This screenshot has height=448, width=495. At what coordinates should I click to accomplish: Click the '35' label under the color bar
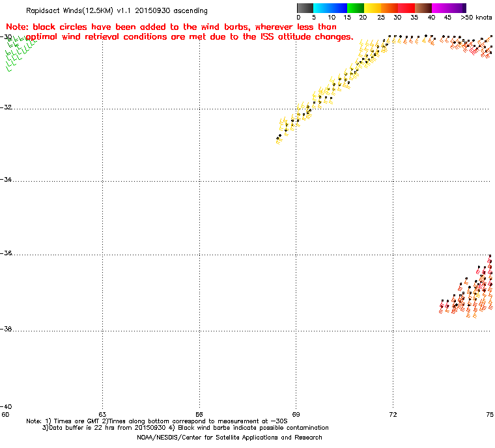coord(414,18)
